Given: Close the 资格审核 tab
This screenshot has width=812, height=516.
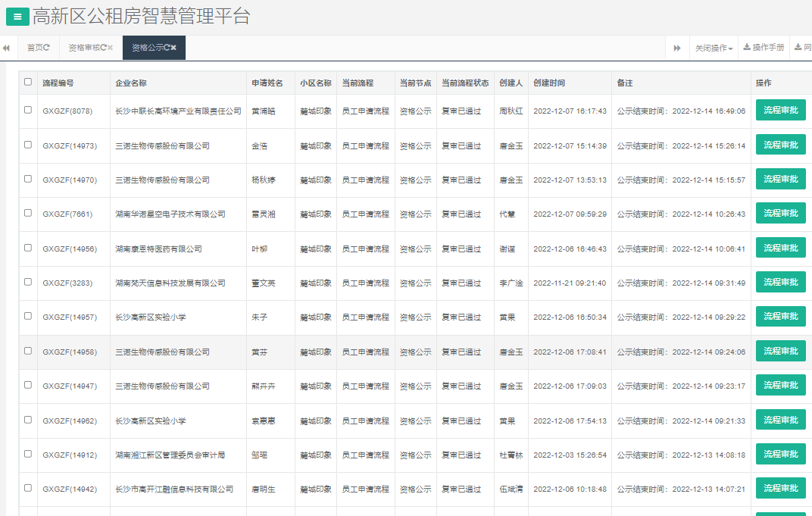Looking at the screenshot, I should pyautogui.click(x=110, y=47).
